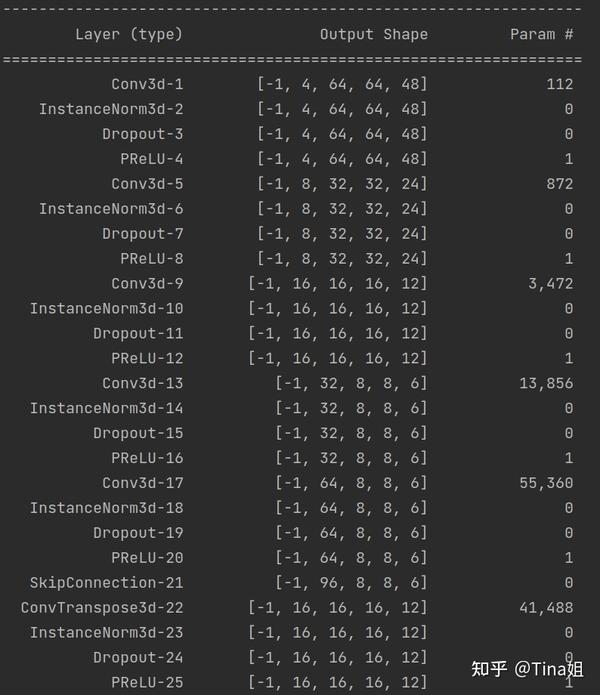Image resolution: width=600 pixels, height=695 pixels.
Task: Click the param value 3,472
Action: tap(550, 283)
